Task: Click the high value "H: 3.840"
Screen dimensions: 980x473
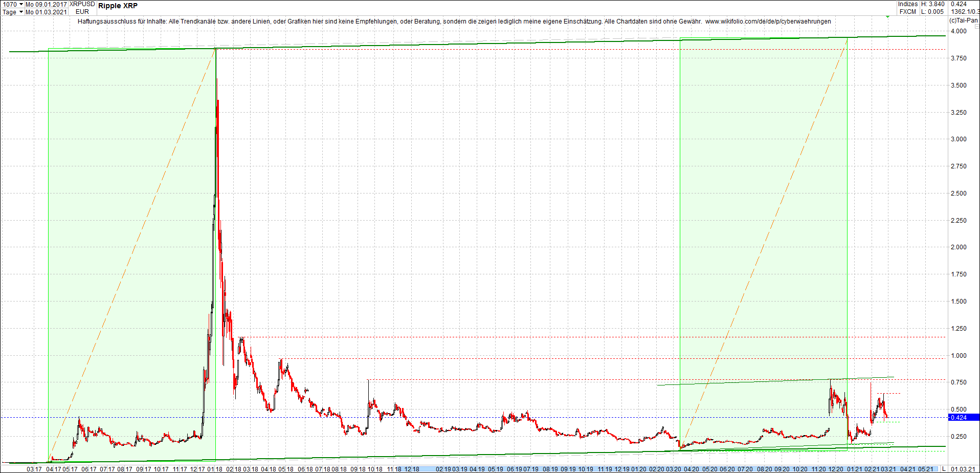Action: 932,4
